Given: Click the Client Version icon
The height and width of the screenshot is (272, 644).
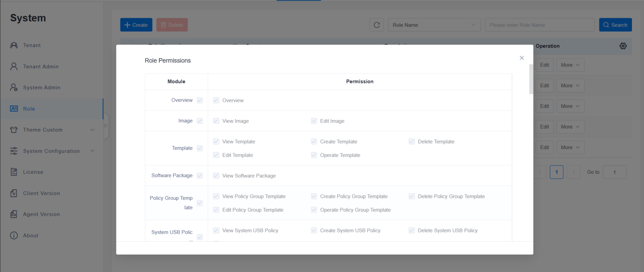Looking at the screenshot, I should tap(14, 193).
